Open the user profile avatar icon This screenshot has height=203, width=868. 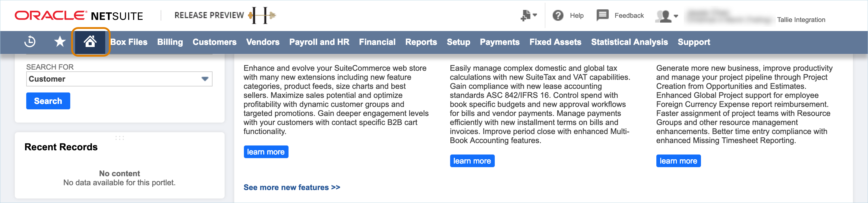[664, 16]
